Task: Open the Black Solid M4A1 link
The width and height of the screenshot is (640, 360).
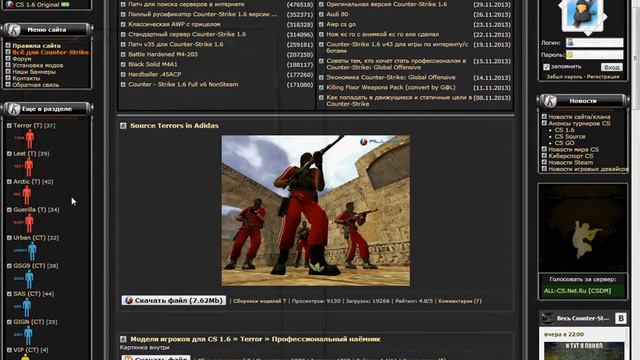Action: [x=153, y=64]
